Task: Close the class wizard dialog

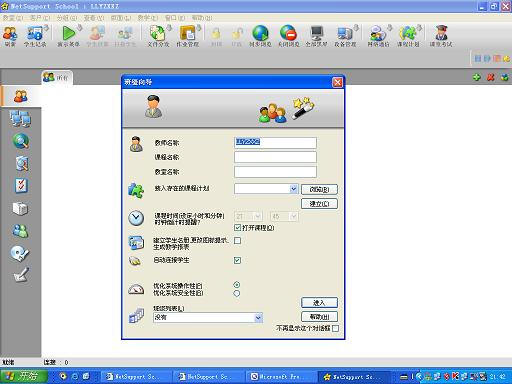Action: point(337,82)
